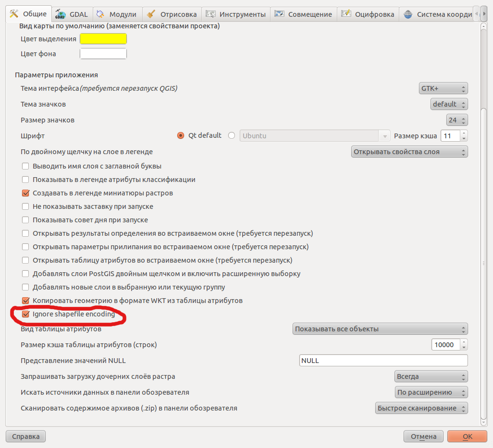Viewport: 493px width, 448px height.
Task: Click the NULL value representation field
Action: 383,360
